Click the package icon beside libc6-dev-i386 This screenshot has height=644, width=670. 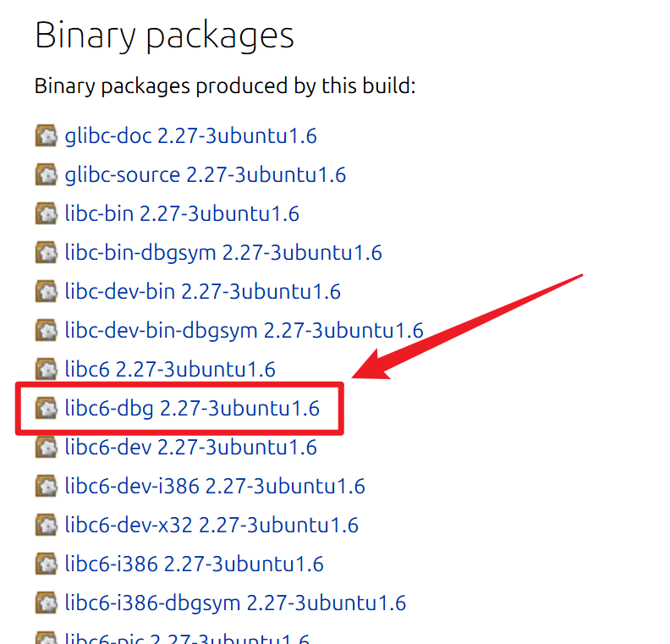(x=46, y=486)
